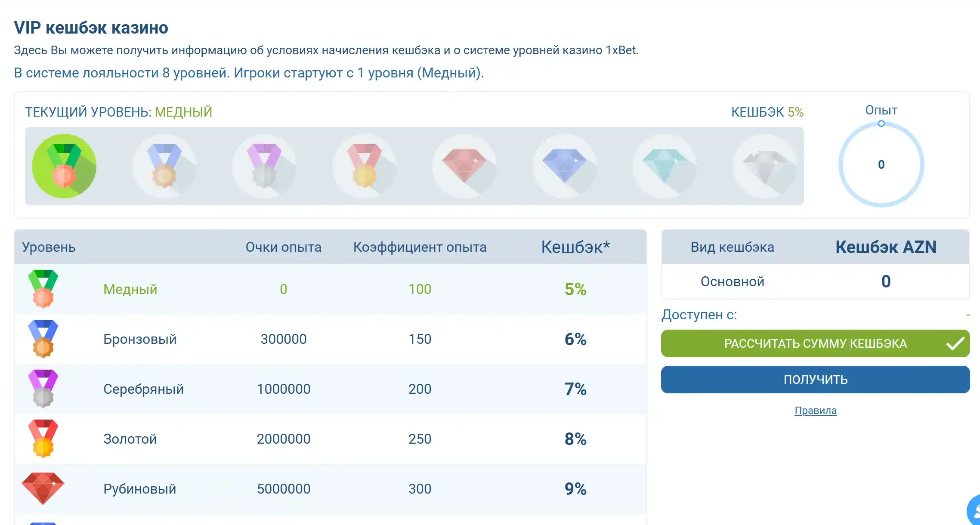Click the turquoise diamond level icon

(x=664, y=166)
